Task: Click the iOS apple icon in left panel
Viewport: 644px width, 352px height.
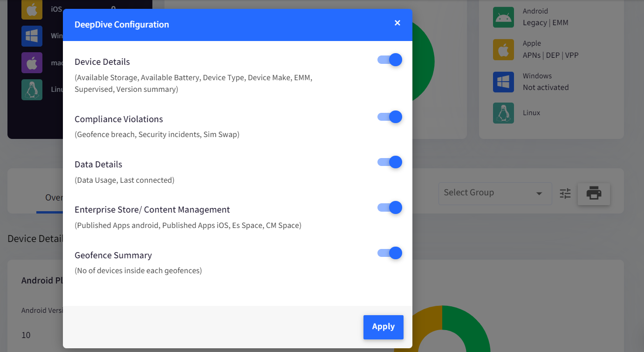Action: click(32, 9)
